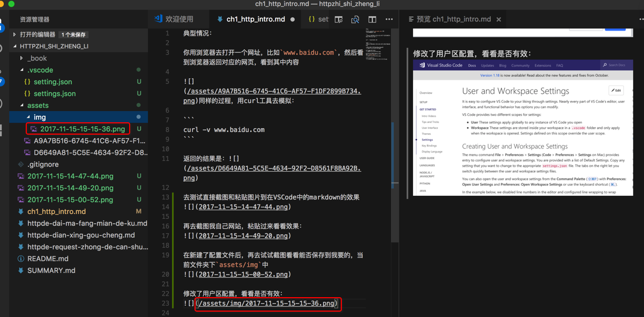Click the markdown icon beside SUMMARY.md

[x=21, y=270]
